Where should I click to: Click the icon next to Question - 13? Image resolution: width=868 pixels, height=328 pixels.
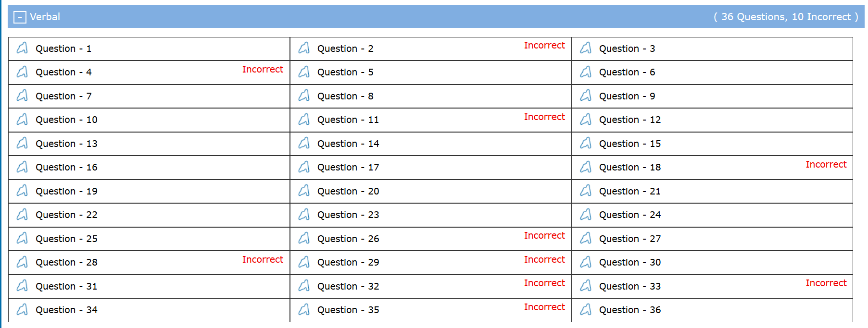[x=22, y=143]
